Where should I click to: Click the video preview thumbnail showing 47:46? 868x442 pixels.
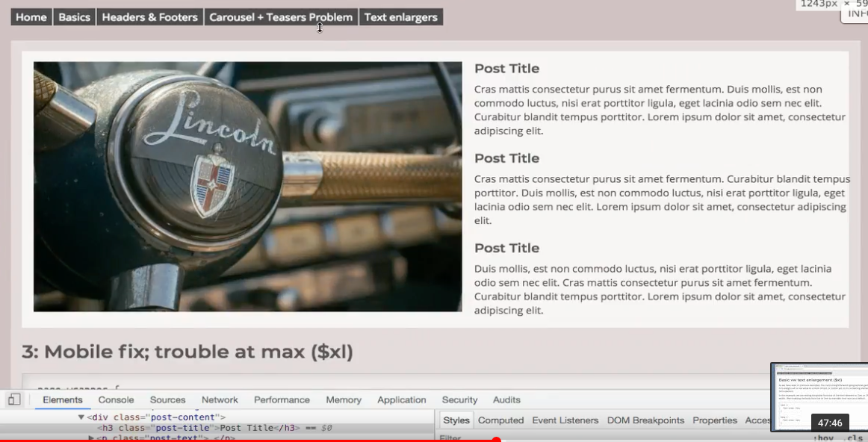tap(819, 397)
